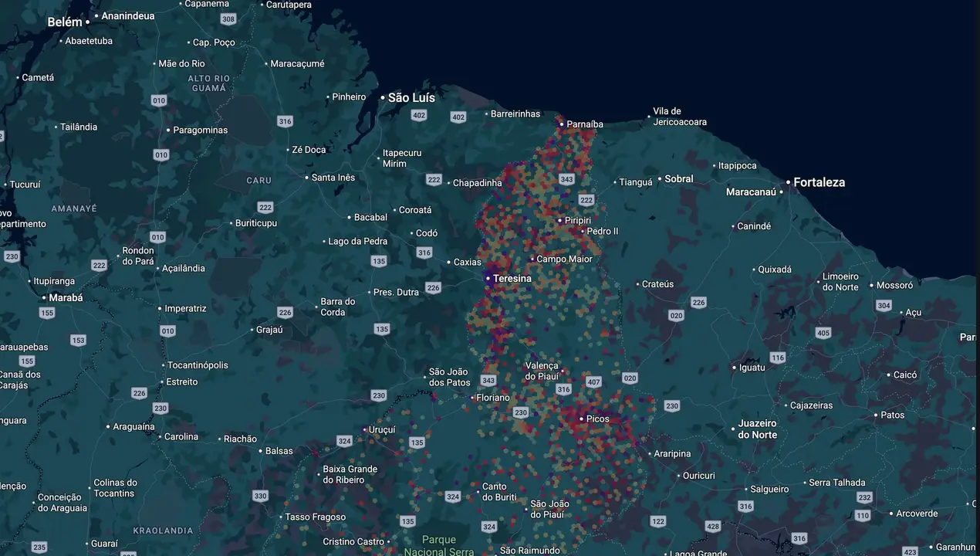Click the Araripina label
The height and width of the screenshot is (556, 980).
tap(673, 455)
